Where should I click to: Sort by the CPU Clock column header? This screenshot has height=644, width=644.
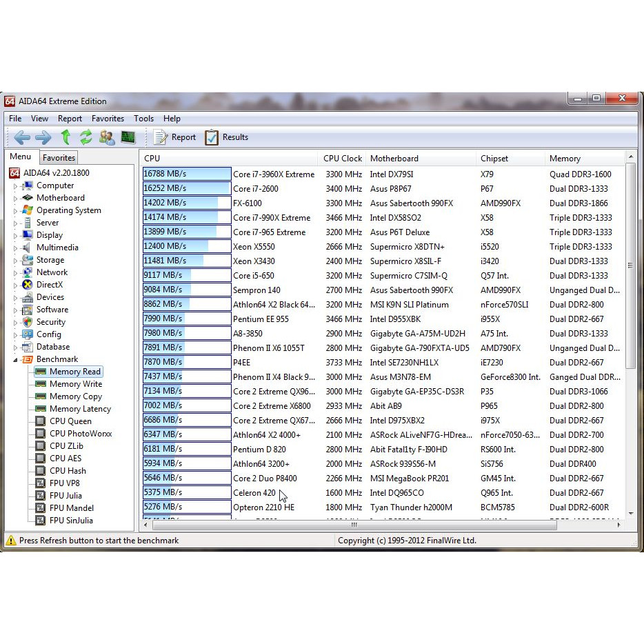pos(342,159)
